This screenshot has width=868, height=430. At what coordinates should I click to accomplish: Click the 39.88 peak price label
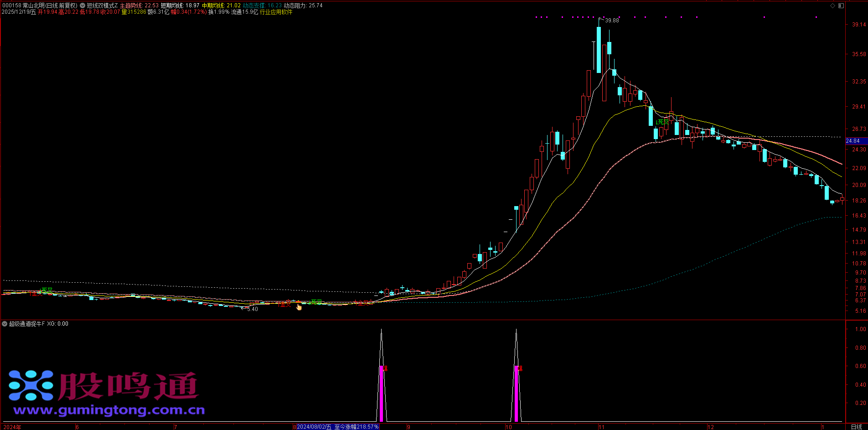pyautogui.click(x=612, y=21)
